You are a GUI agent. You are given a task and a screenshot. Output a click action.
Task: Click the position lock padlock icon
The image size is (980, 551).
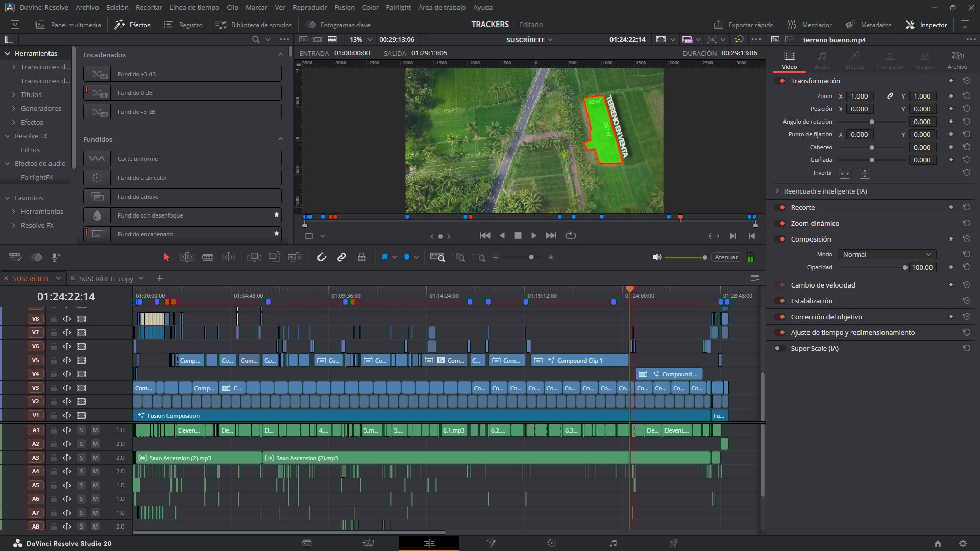[x=361, y=257]
